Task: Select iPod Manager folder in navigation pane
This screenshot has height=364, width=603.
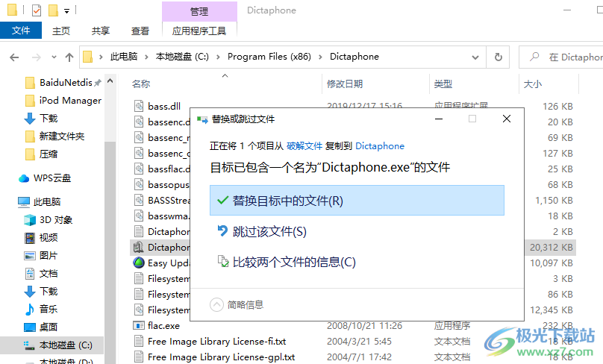Action: point(63,100)
